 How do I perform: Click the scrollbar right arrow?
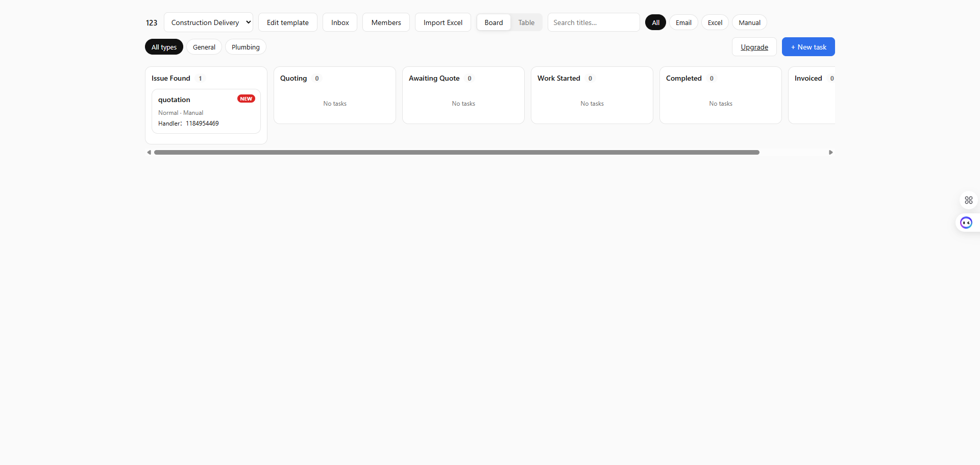coord(831,153)
